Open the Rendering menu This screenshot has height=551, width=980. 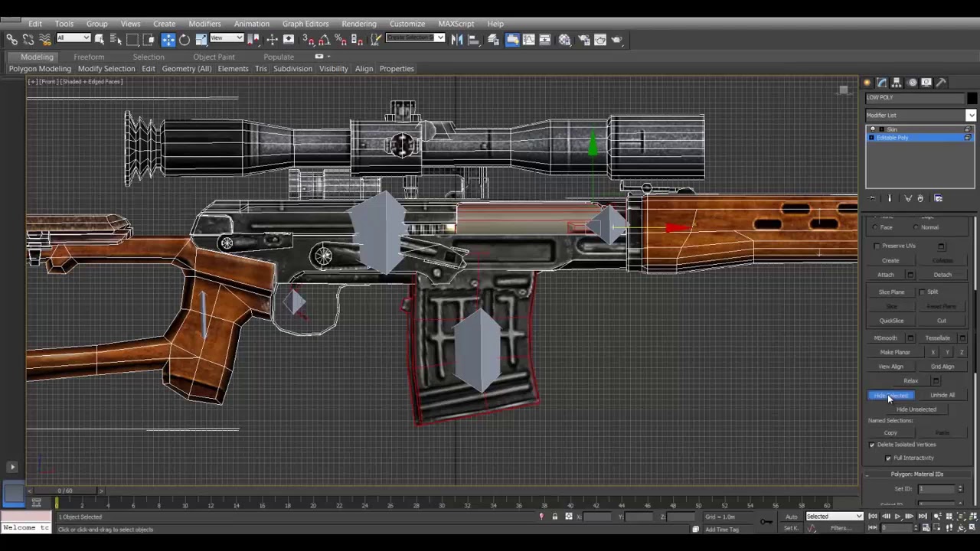[x=359, y=24]
